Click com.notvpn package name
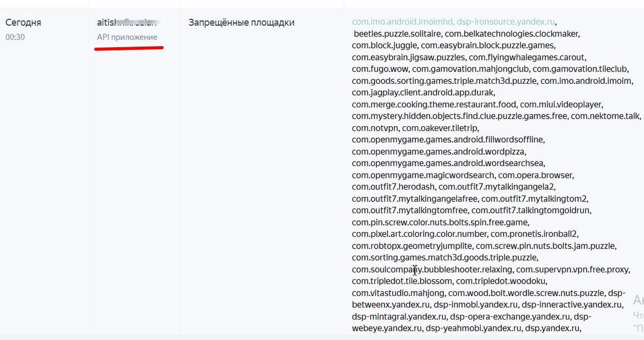 click(x=375, y=128)
